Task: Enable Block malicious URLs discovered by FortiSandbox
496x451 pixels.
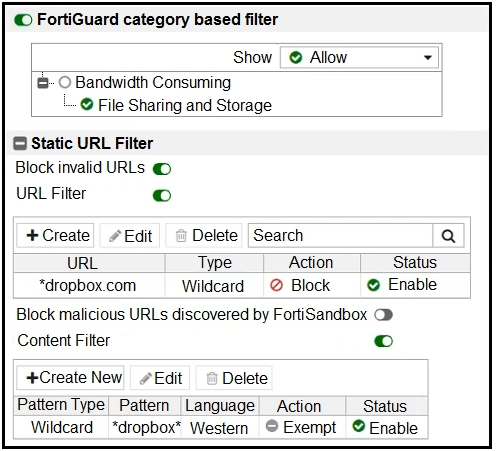Action: 383,315
